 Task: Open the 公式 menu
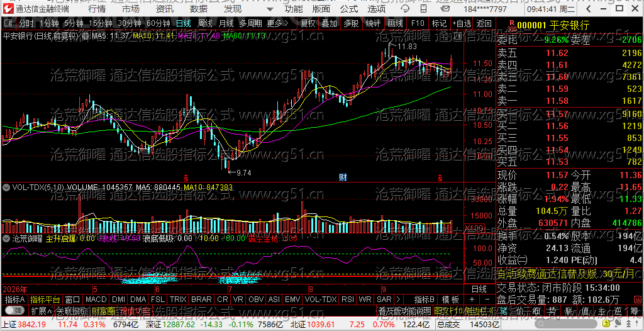click(x=349, y=9)
